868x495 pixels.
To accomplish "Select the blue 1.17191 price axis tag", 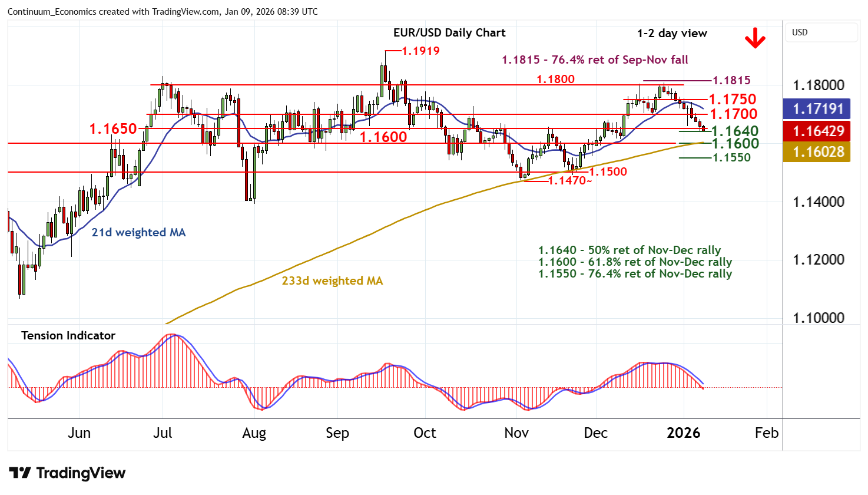I will point(817,109).
